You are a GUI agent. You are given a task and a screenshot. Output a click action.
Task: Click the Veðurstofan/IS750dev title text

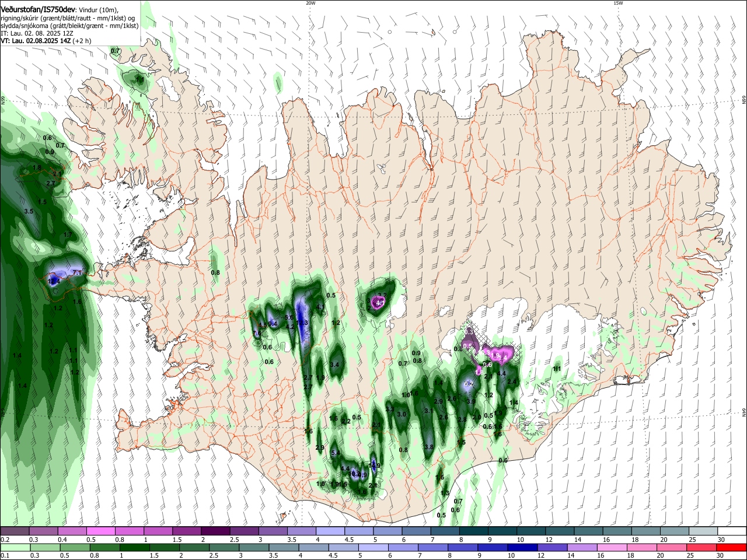(38, 9)
